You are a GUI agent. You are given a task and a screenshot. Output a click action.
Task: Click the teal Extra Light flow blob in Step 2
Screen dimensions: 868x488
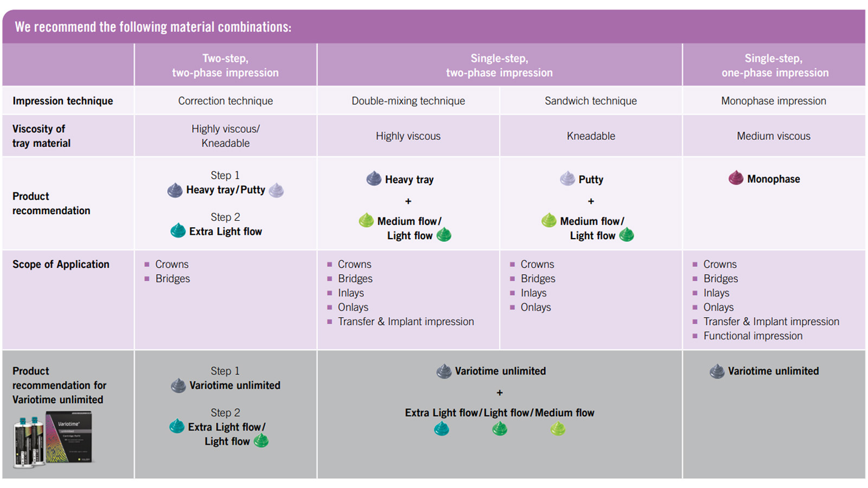(178, 230)
